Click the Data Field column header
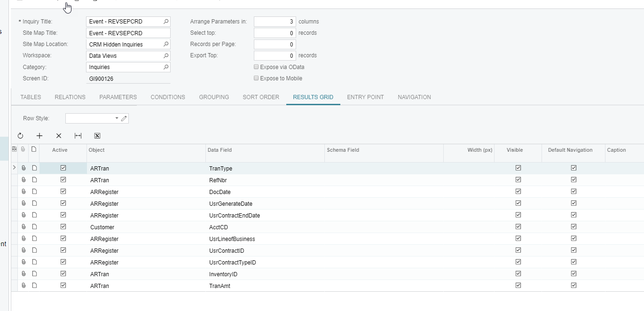 pyautogui.click(x=220, y=150)
